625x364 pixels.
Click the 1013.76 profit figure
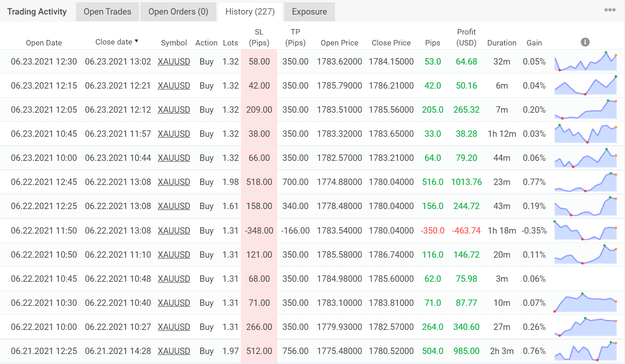click(466, 182)
